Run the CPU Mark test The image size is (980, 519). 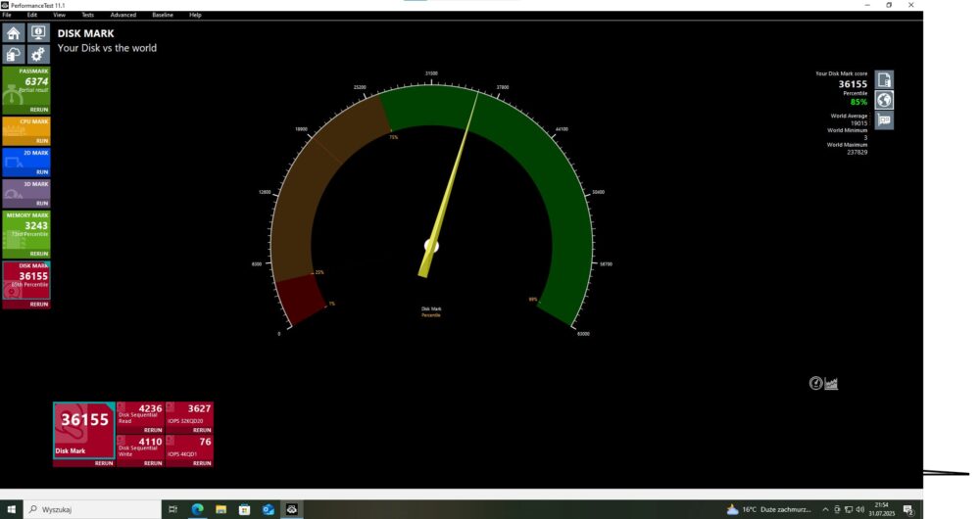pyautogui.click(x=42, y=141)
